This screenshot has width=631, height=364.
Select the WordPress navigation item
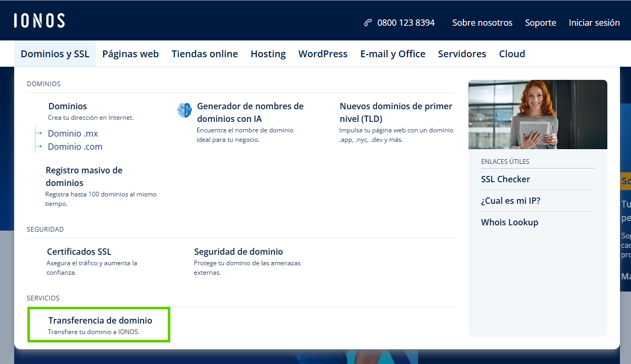[322, 53]
